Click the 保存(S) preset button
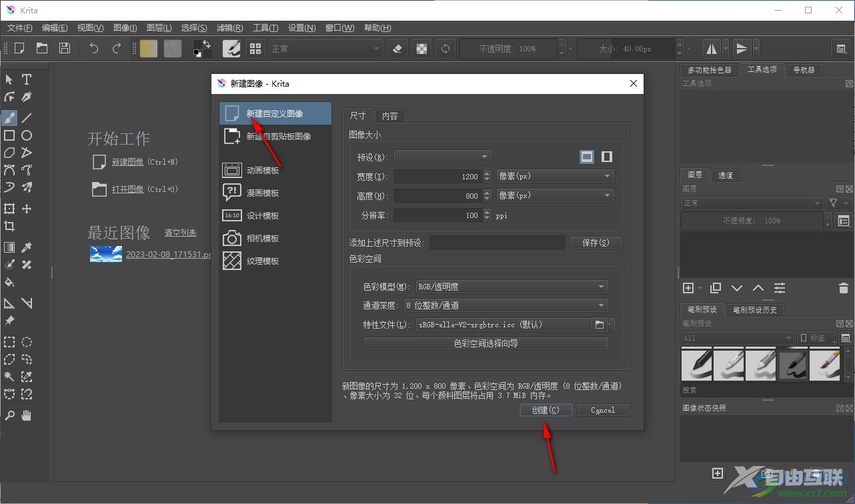Image resolution: width=855 pixels, height=504 pixels. tap(596, 243)
